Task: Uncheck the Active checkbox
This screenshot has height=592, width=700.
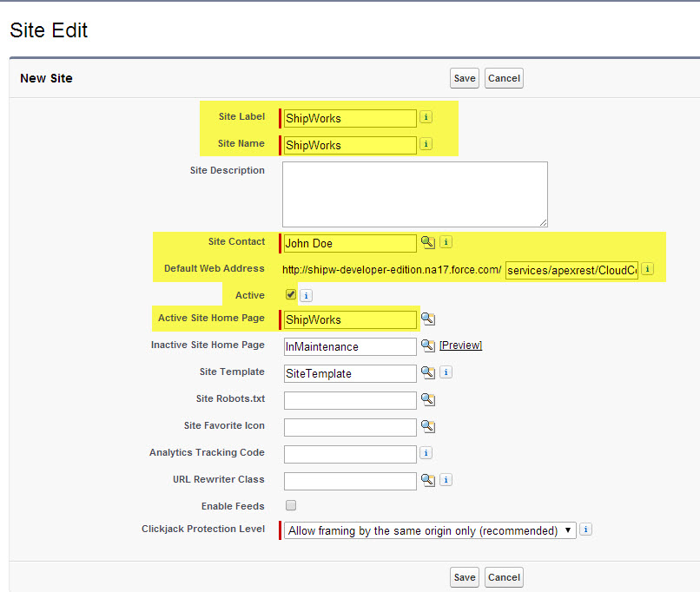Action: [291, 294]
